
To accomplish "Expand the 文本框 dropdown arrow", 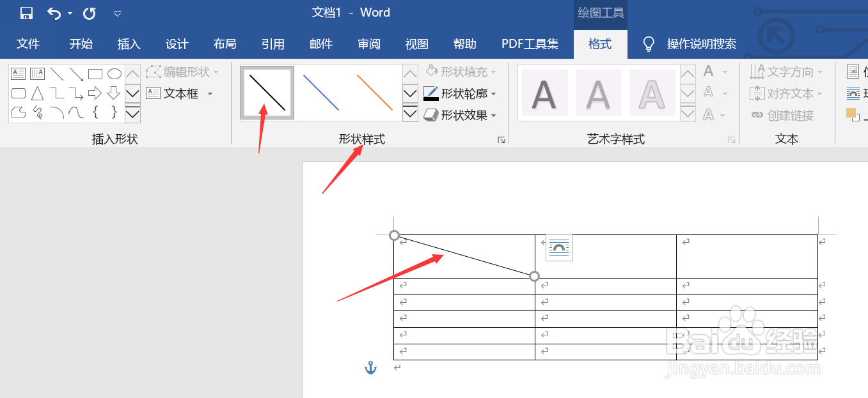I will tap(209, 93).
